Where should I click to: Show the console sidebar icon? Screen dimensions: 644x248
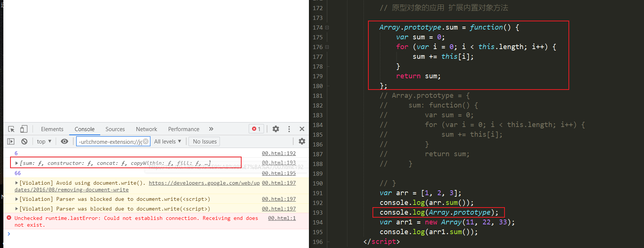pyautogui.click(x=11, y=141)
